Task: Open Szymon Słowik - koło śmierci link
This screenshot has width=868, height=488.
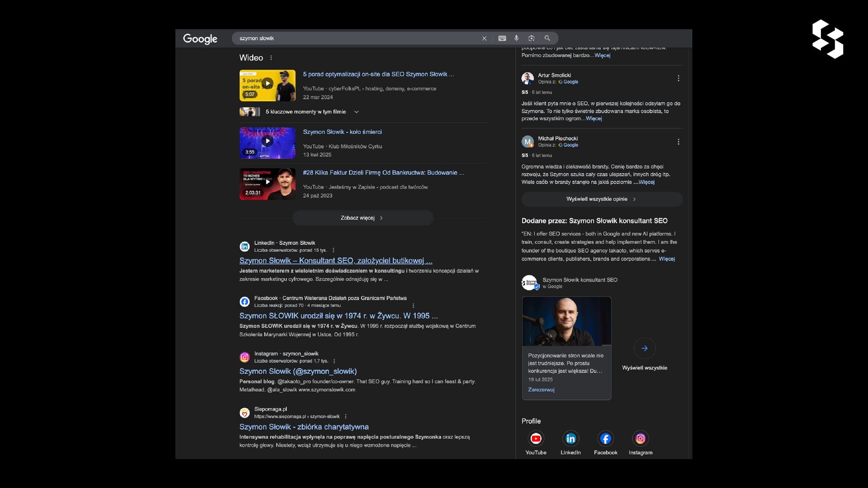Action: 342,132
